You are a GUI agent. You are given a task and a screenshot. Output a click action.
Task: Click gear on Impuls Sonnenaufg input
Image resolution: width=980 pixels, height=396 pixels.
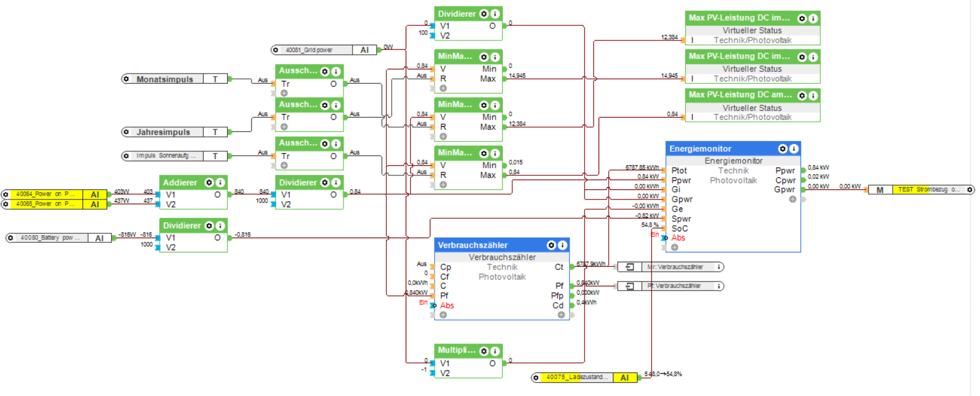126,156
